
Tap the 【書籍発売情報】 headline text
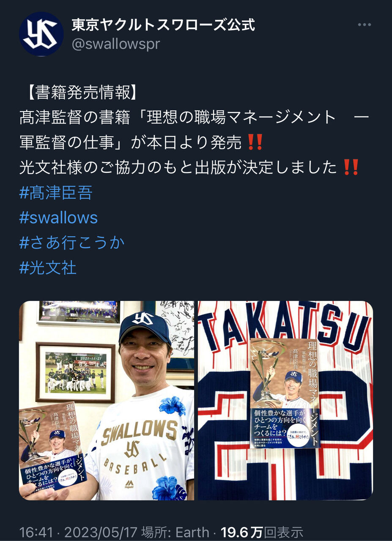point(79,93)
